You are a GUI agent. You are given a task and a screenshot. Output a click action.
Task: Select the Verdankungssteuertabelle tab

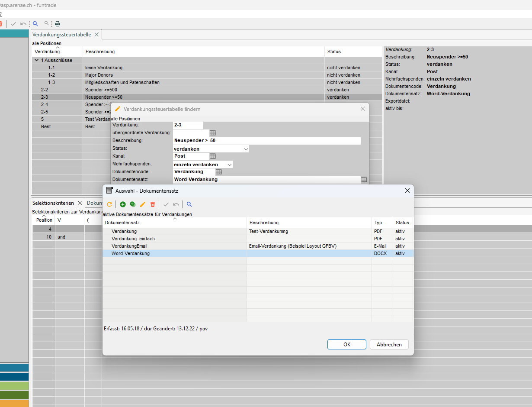61,35
